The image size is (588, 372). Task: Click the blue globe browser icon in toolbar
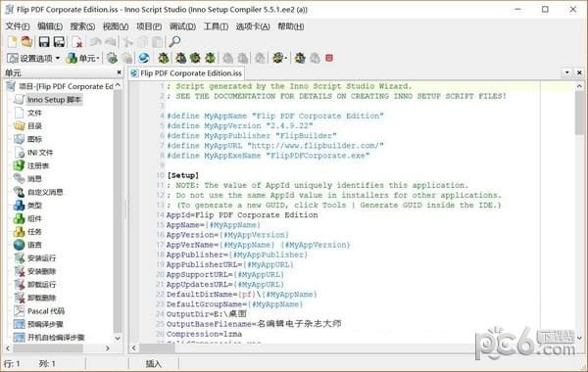[144, 58]
